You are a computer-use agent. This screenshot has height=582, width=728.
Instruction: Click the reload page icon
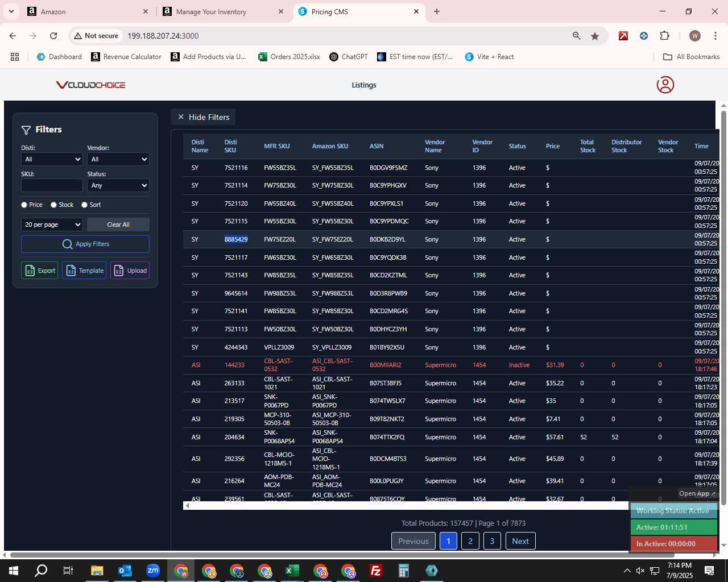pyautogui.click(x=53, y=36)
